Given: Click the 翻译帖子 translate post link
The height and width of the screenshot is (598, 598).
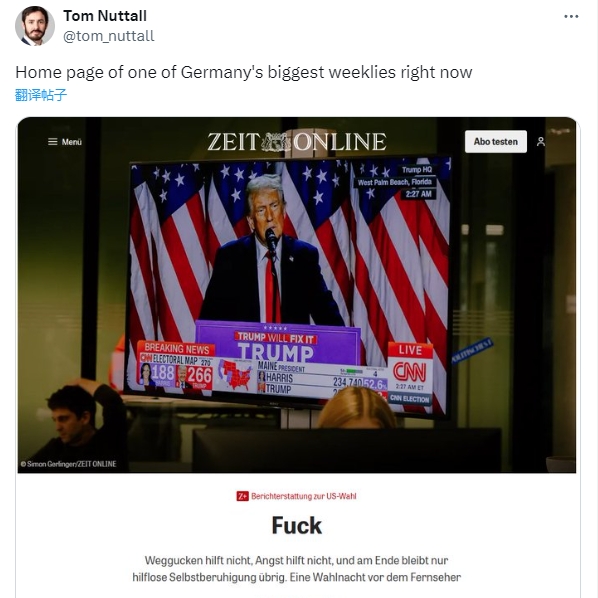Looking at the screenshot, I should pos(41,95).
